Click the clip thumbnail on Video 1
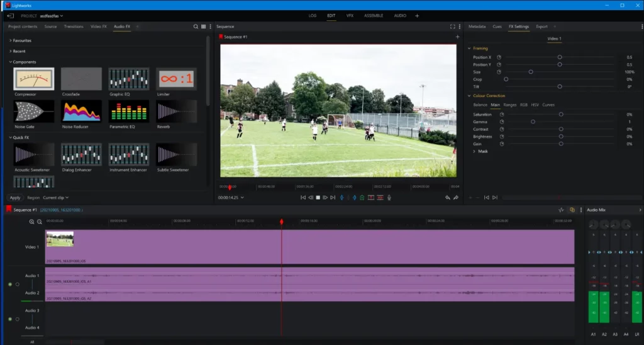The width and height of the screenshot is (644, 345). pos(60,239)
